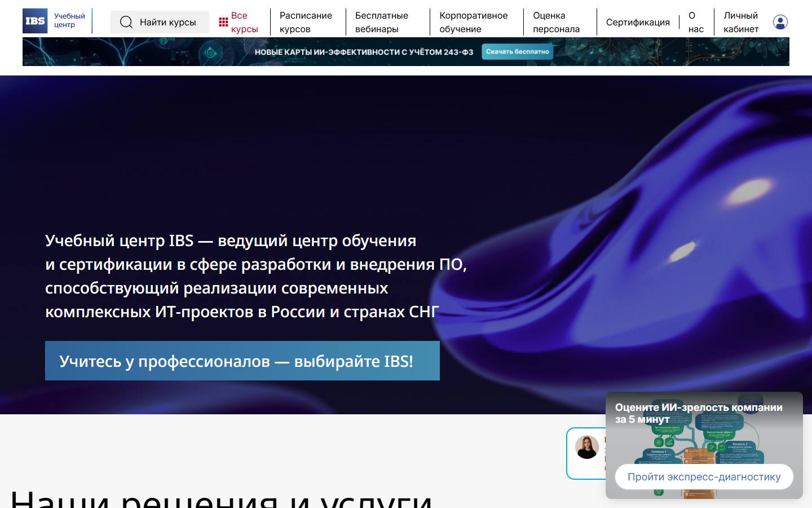
Task: Click Учитесь у профессионалов — выбирайте IBS! button
Action: point(242,361)
